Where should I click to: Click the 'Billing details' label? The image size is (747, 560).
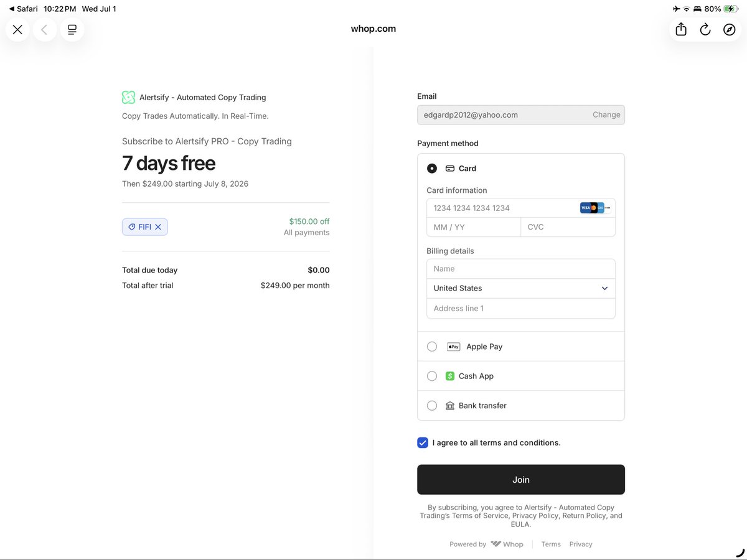[x=450, y=251]
